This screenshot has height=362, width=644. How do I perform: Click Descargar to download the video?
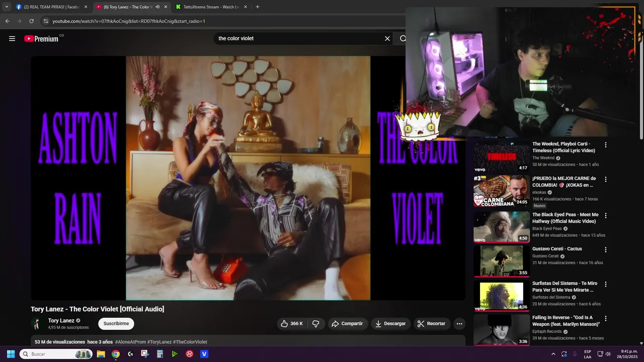[x=390, y=324]
